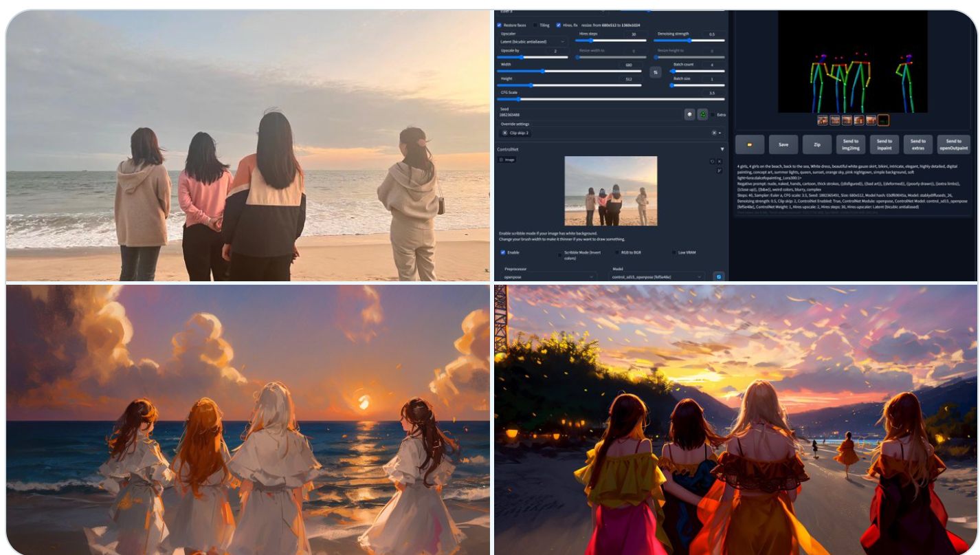Undo the ControlNet image edit

(x=713, y=161)
